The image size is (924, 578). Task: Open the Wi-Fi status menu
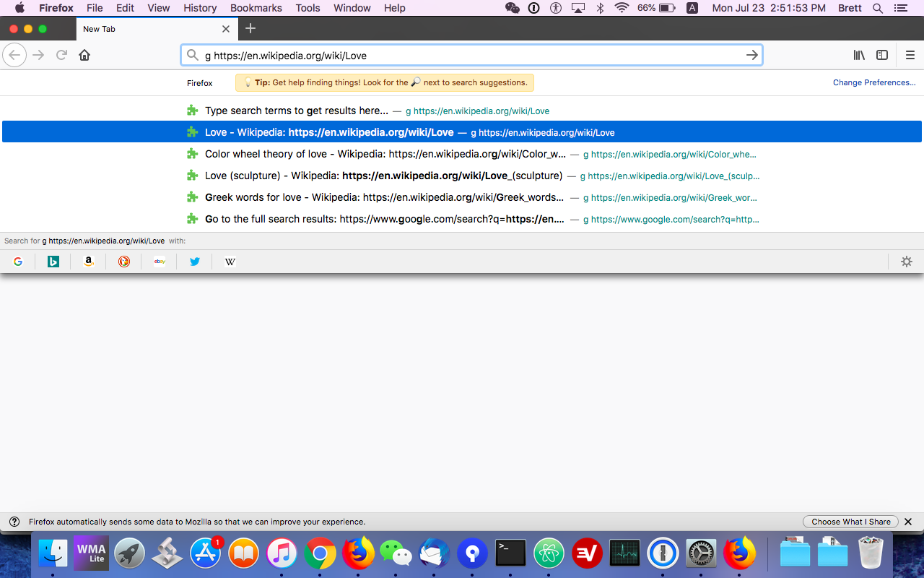(x=622, y=8)
